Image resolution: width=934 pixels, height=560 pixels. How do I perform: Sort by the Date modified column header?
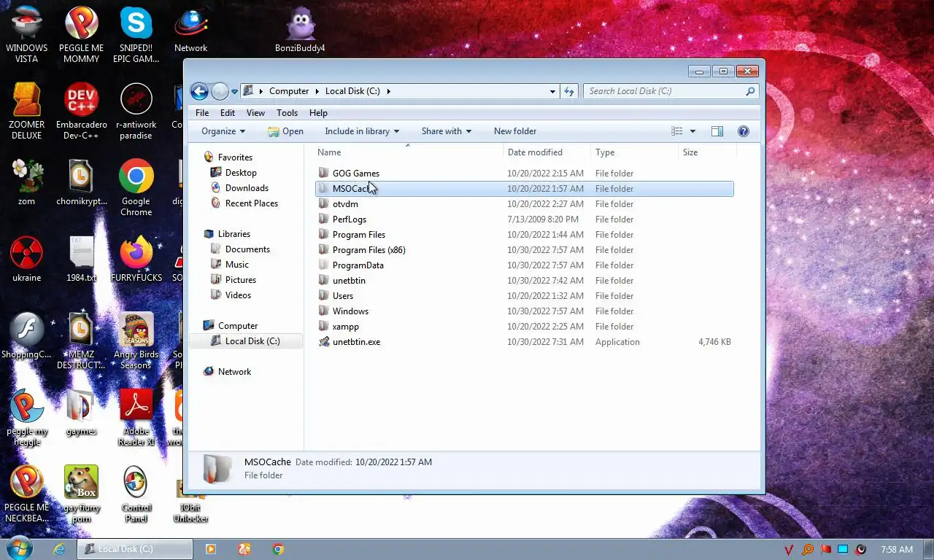[547, 152]
